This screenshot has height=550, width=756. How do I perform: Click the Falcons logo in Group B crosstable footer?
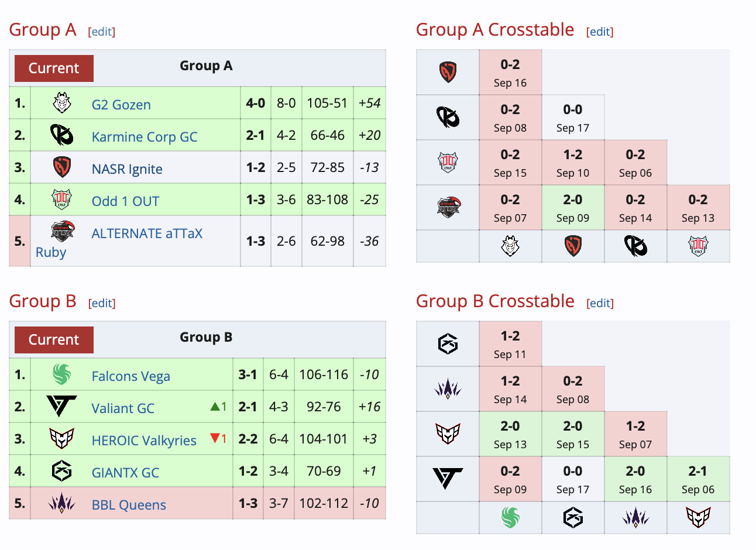point(510,518)
